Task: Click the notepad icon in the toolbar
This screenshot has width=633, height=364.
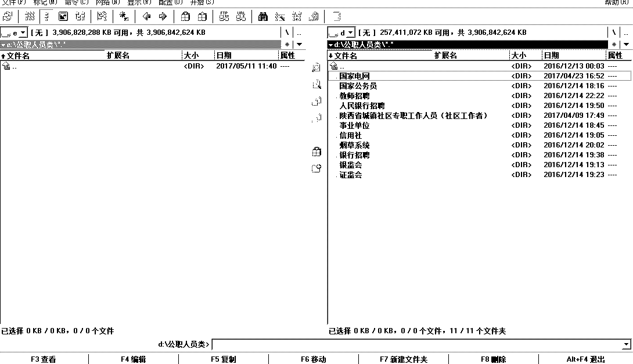Action: (x=336, y=16)
